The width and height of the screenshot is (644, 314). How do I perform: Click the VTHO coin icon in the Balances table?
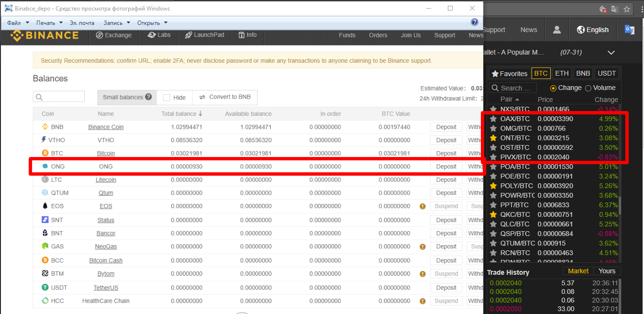tap(44, 140)
